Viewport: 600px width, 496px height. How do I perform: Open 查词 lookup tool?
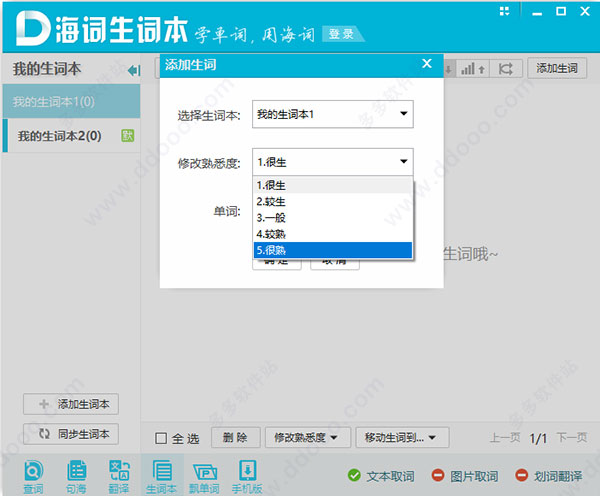[x=33, y=476]
